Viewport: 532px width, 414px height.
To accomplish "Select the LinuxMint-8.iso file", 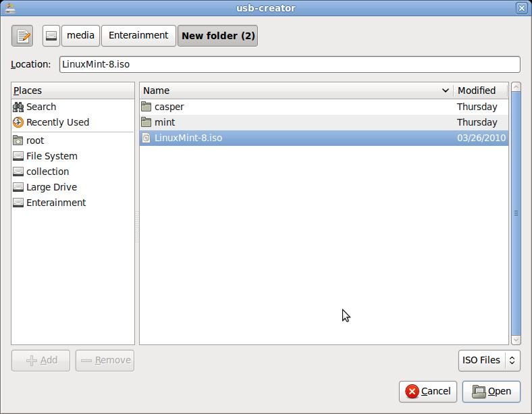I will (x=324, y=138).
